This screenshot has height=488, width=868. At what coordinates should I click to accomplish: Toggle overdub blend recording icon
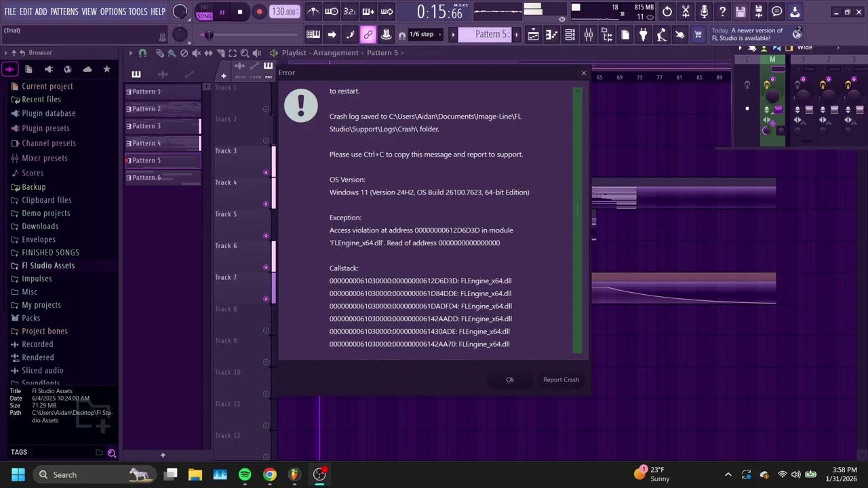click(x=368, y=12)
